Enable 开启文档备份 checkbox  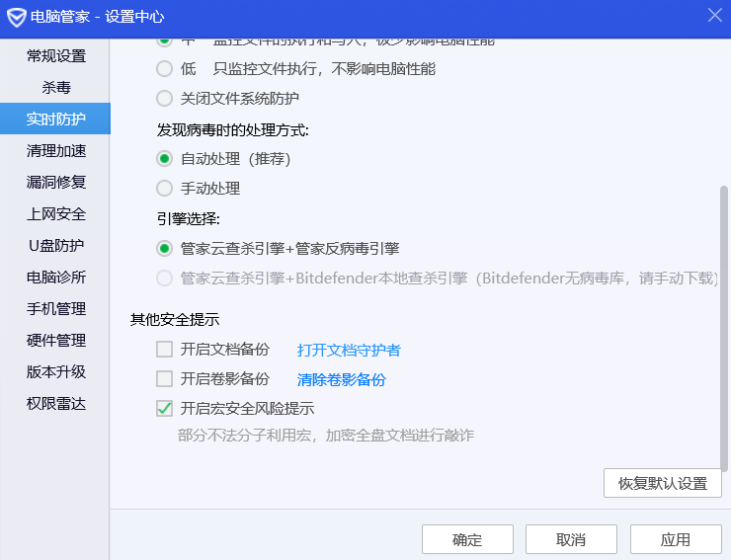coord(164,350)
